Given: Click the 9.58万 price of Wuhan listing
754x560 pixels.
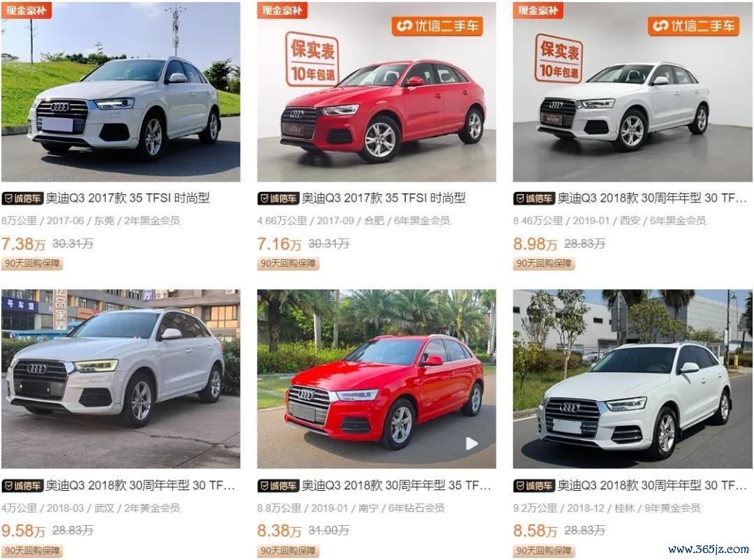Looking at the screenshot, I should point(23,531).
